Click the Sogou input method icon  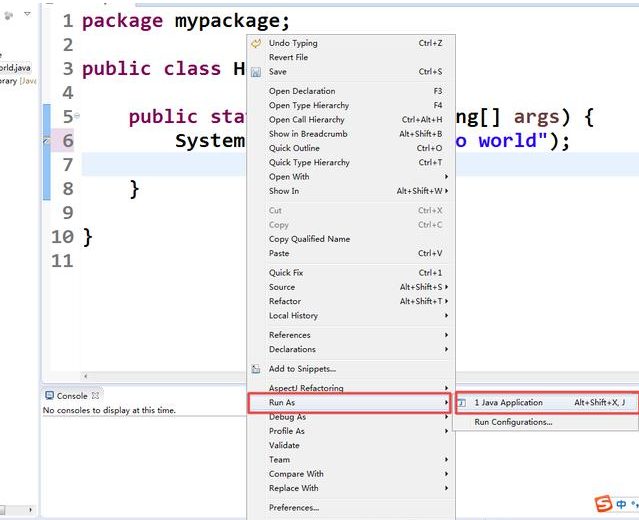pyautogui.click(x=603, y=503)
